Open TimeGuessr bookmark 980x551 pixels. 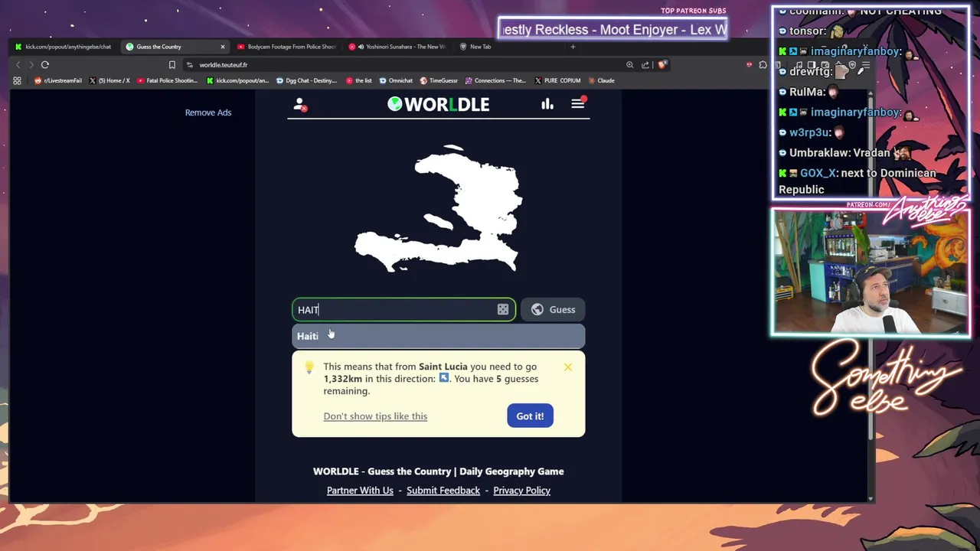[439, 80]
